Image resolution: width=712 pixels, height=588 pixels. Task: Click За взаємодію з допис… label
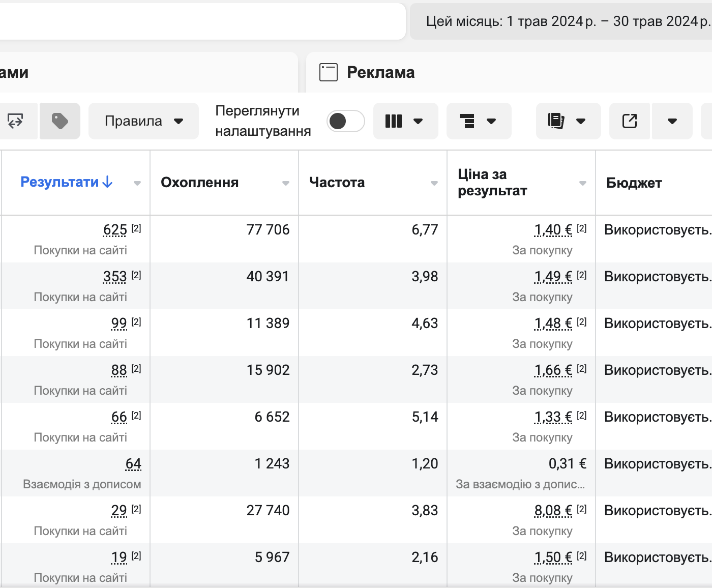click(520, 484)
